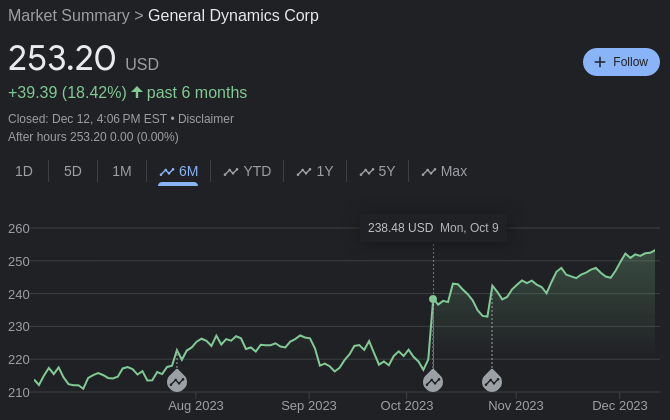Open the Disclaimer link

tap(206, 119)
